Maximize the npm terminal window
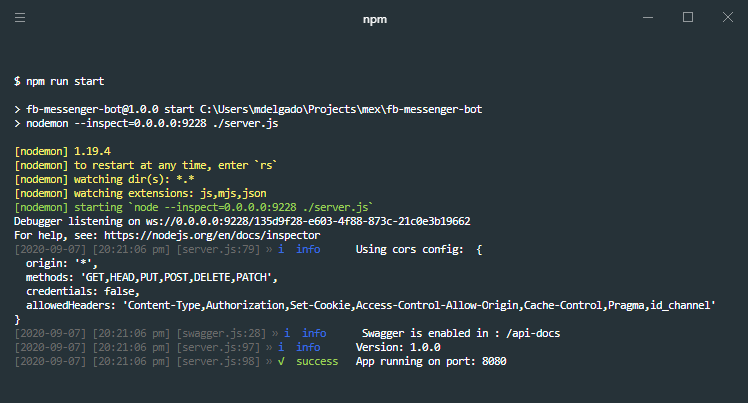The height and width of the screenshot is (403, 748). coord(688,18)
